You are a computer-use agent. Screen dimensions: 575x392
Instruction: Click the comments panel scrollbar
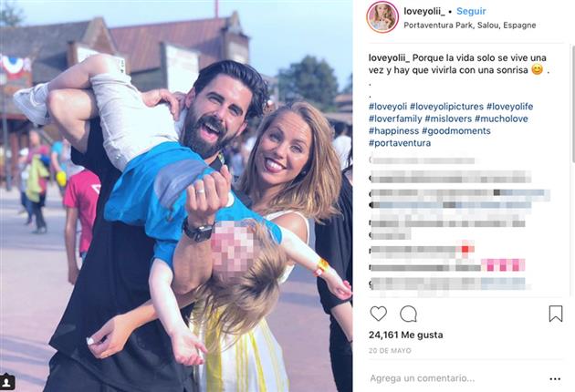tap(572, 103)
